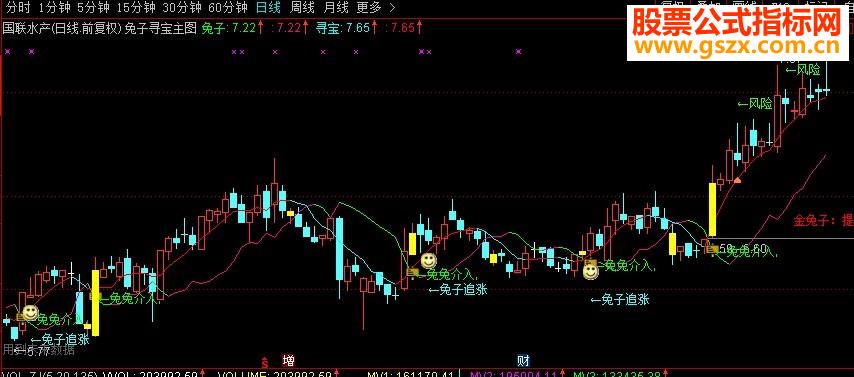Click the 国联水产(日线.前复权) stock title
Image resolution: width=854 pixels, height=377 pixels.
tap(63, 28)
